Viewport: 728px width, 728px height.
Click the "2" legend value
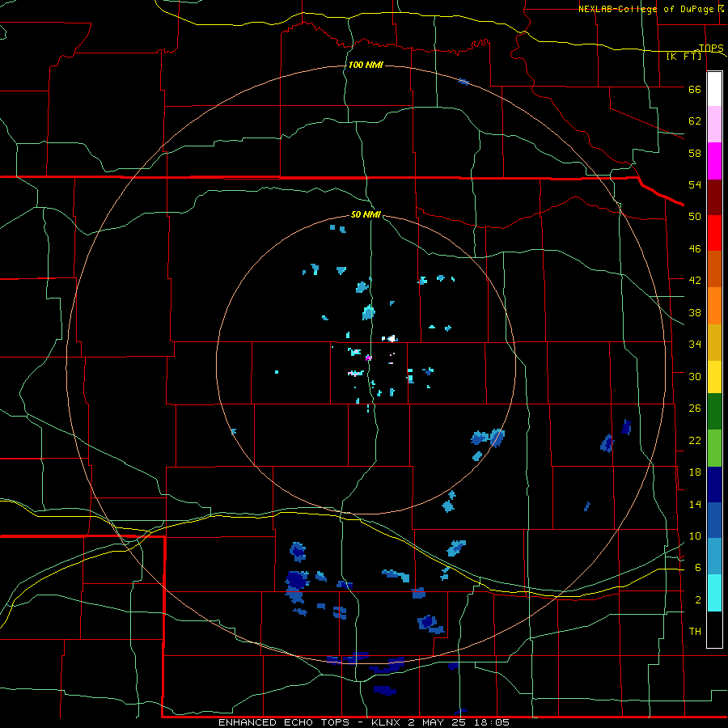tap(698, 600)
